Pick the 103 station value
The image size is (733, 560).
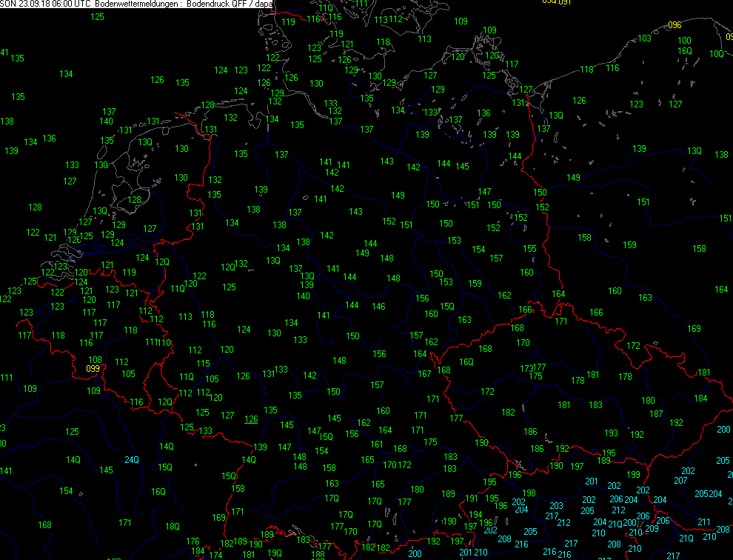[x=644, y=39]
